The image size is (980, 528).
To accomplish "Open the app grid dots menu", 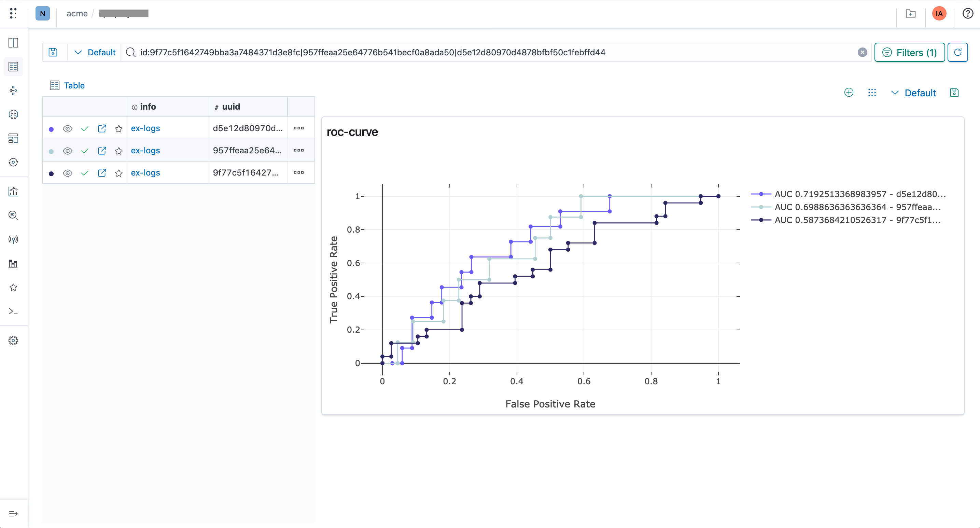I will [13, 13].
